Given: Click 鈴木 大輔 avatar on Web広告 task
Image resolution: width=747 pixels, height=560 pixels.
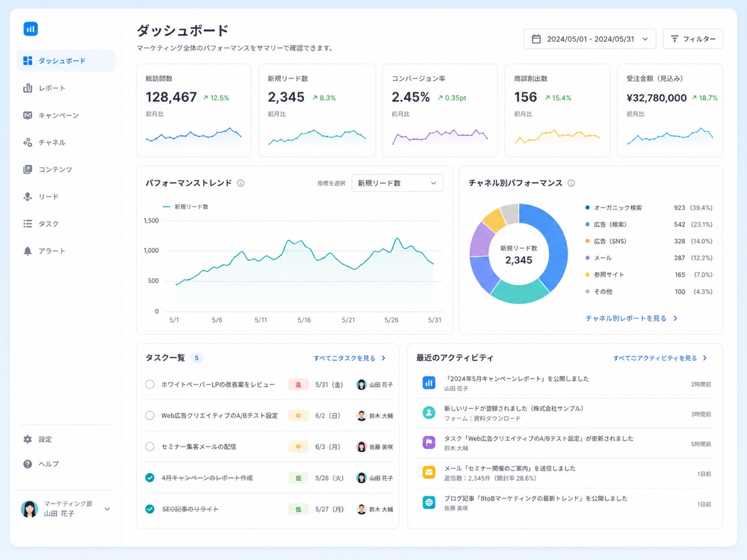Looking at the screenshot, I should (362, 416).
